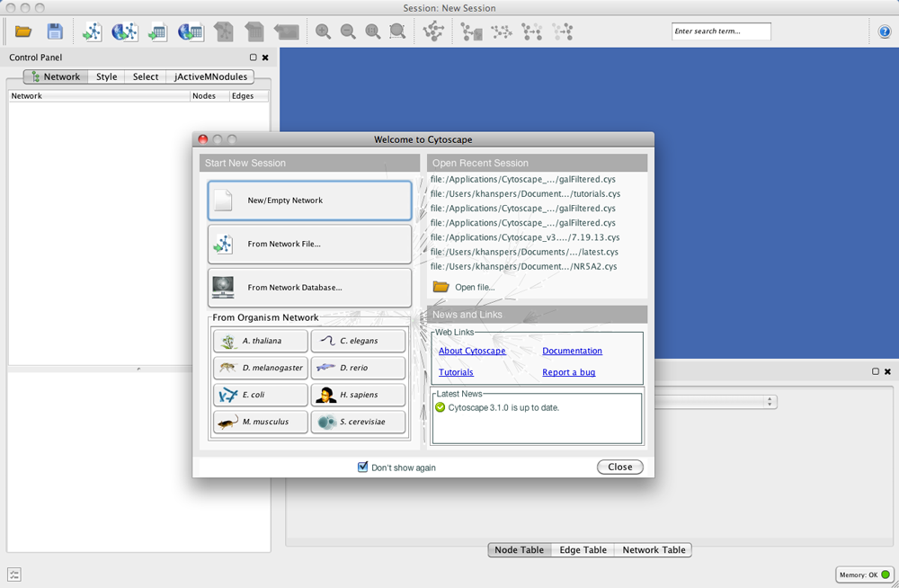Choose the E. coli organism network
Viewport: 899px width, 588px height.
point(260,395)
